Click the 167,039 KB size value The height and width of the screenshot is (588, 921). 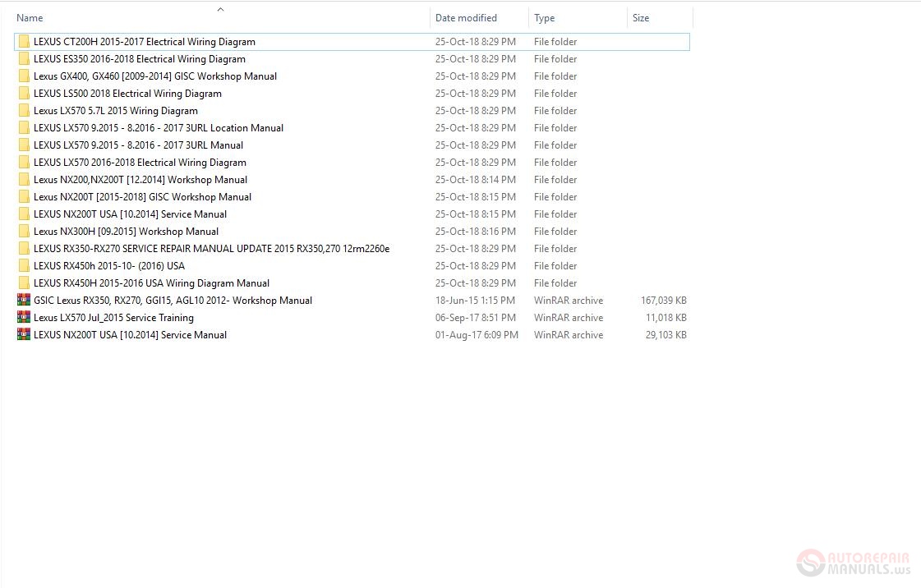[x=664, y=301]
